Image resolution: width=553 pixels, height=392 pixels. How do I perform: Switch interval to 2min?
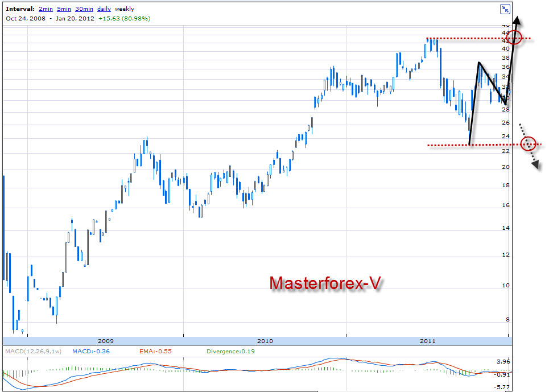[x=46, y=9]
